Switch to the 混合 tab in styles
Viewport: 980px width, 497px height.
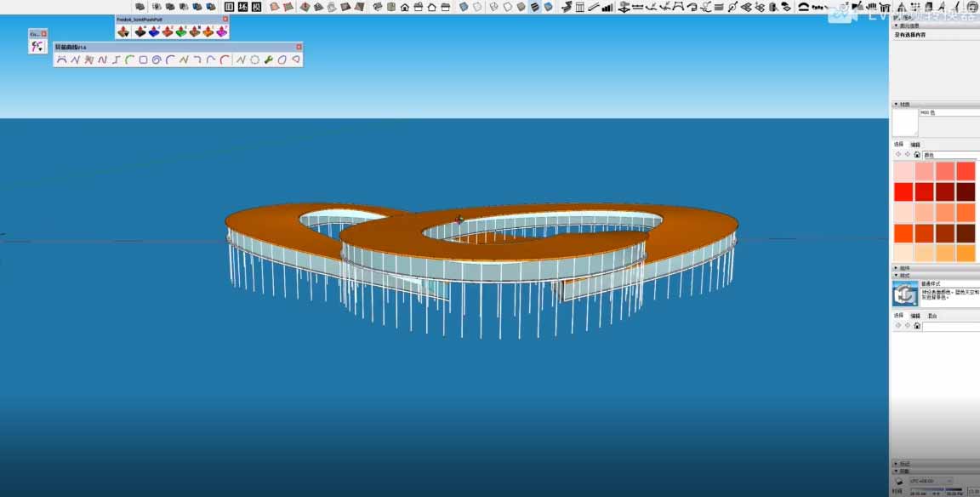932,315
